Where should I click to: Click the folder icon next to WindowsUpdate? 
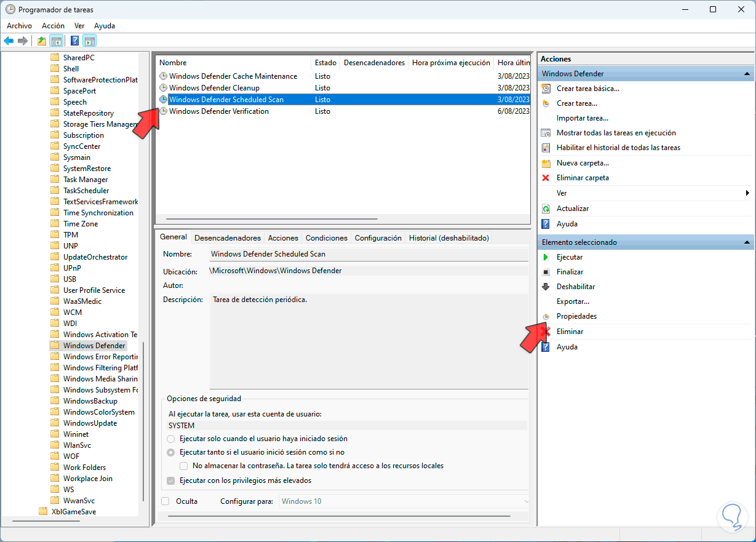click(x=55, y=423)
